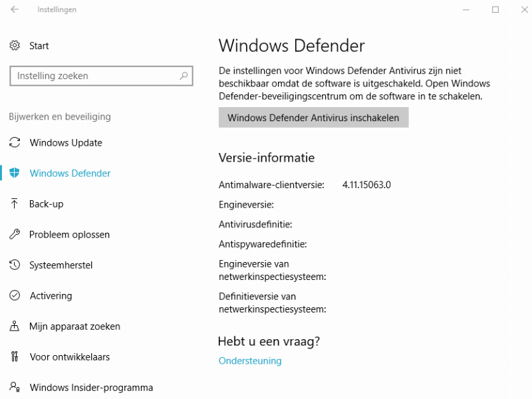Click the Mijn apparaat zoeken person icon
The image size is (532, 399).
coord(15,326)
